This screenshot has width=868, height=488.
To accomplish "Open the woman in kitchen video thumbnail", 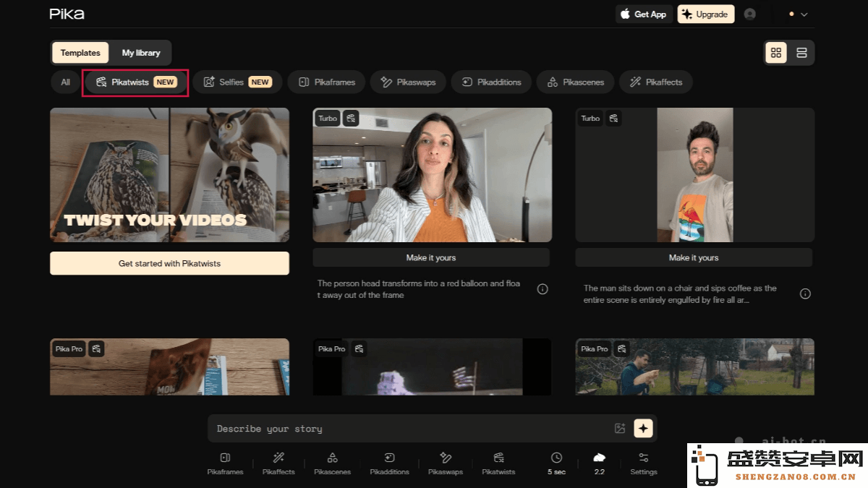I will [432, 175].
